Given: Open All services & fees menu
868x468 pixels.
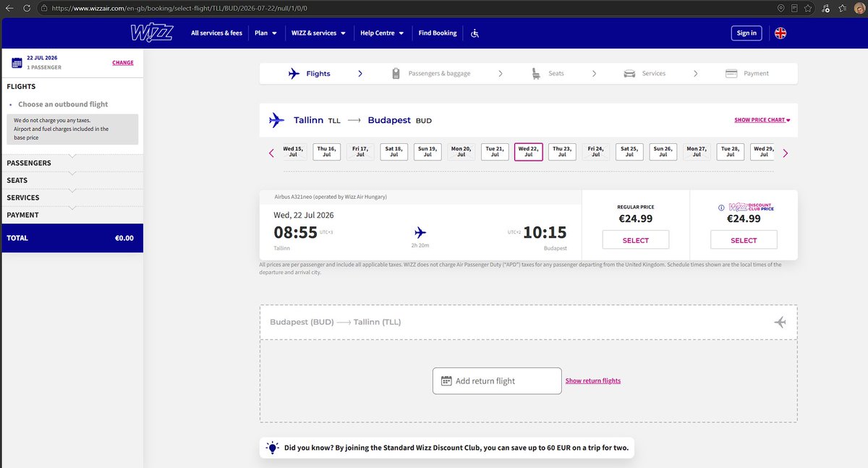Looking at the screenshot, I should (x=216, y=33).
